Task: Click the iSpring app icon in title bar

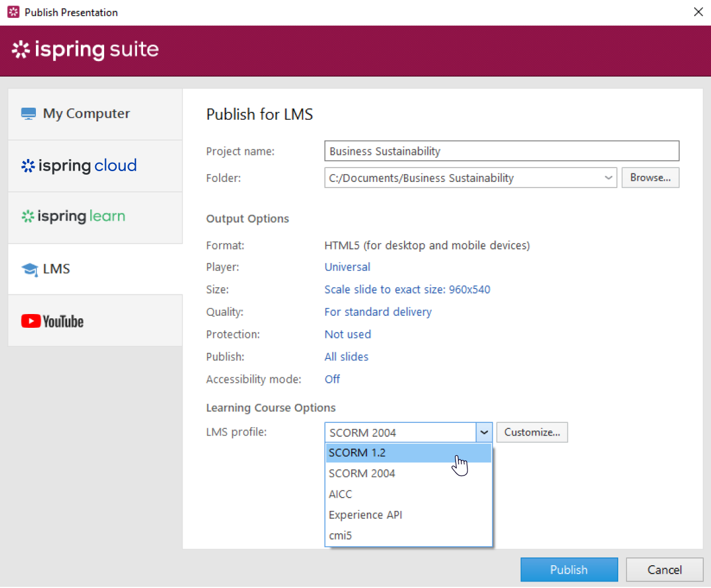Action: point(13,12)
